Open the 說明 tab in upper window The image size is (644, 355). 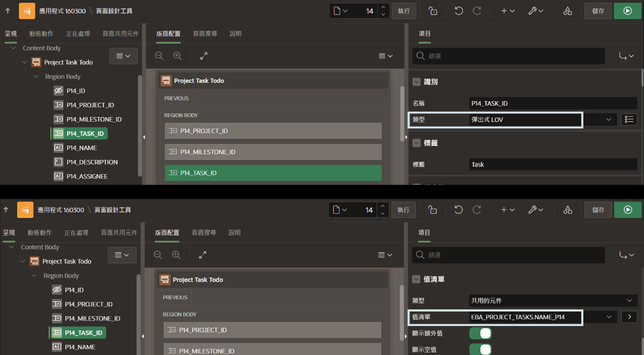click(236, 33)
